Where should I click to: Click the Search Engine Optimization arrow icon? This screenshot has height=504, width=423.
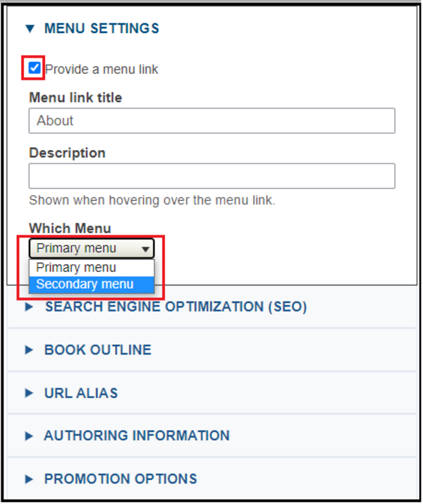29,307
